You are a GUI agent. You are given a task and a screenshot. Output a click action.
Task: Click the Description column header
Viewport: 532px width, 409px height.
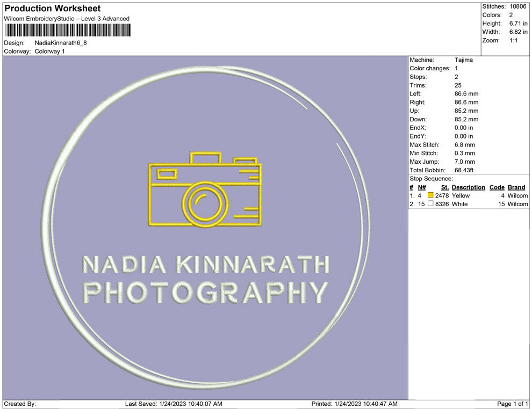(468, 187)
